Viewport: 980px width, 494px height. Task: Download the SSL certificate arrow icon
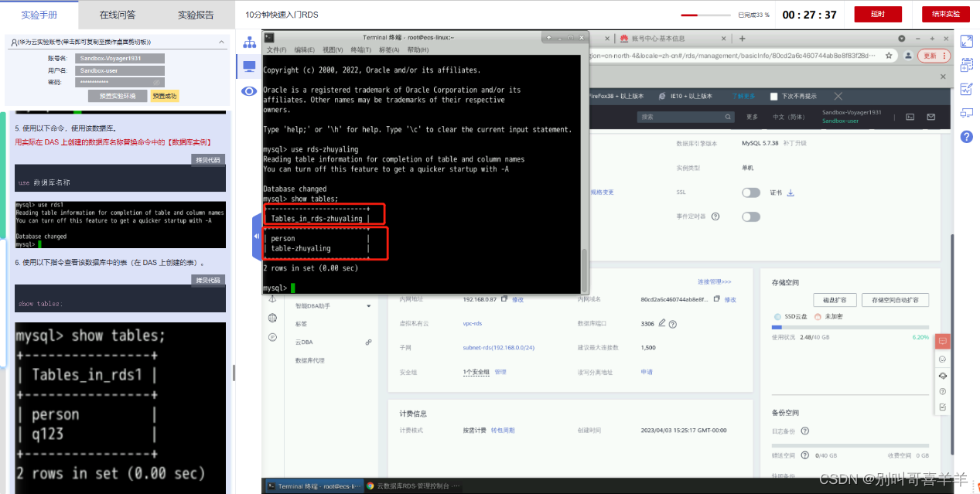[790, 192]
